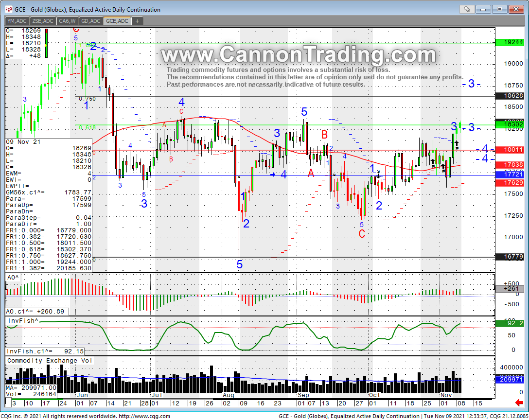Click the white scroll handle at bottom left
Viewport: 529px width, 420px height.
coord(8,402)
